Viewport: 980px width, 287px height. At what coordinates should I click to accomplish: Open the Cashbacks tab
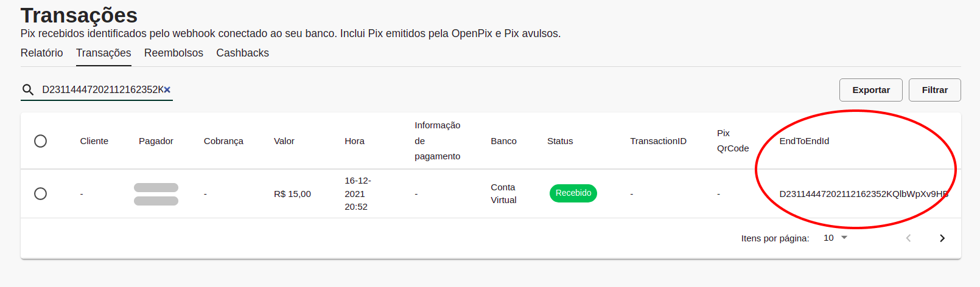[242, 53]
